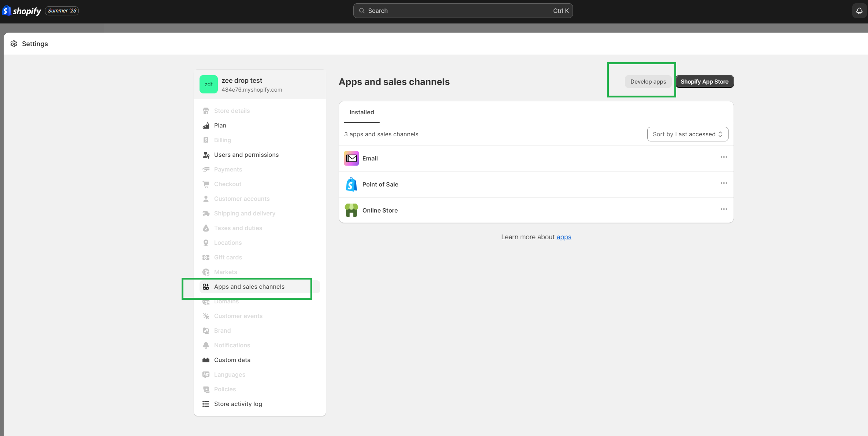This screenshot has width=868, height=436.
Task: Click the Brand icon
Action: pos(206,331)
